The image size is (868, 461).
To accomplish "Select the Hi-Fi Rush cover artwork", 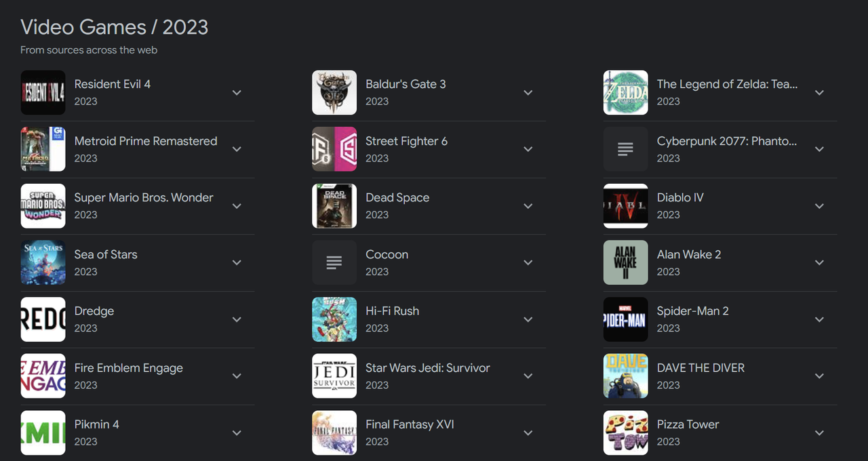I will click(334, 319).
